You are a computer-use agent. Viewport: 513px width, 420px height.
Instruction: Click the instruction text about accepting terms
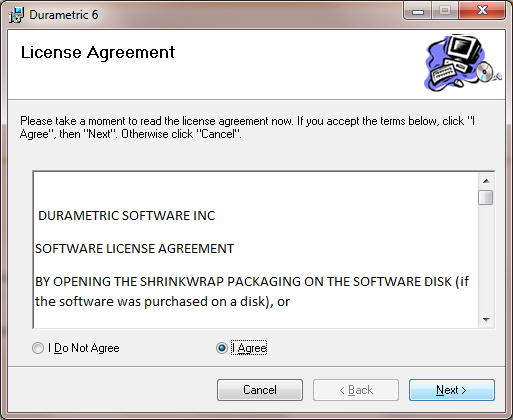tap(247, 127)
